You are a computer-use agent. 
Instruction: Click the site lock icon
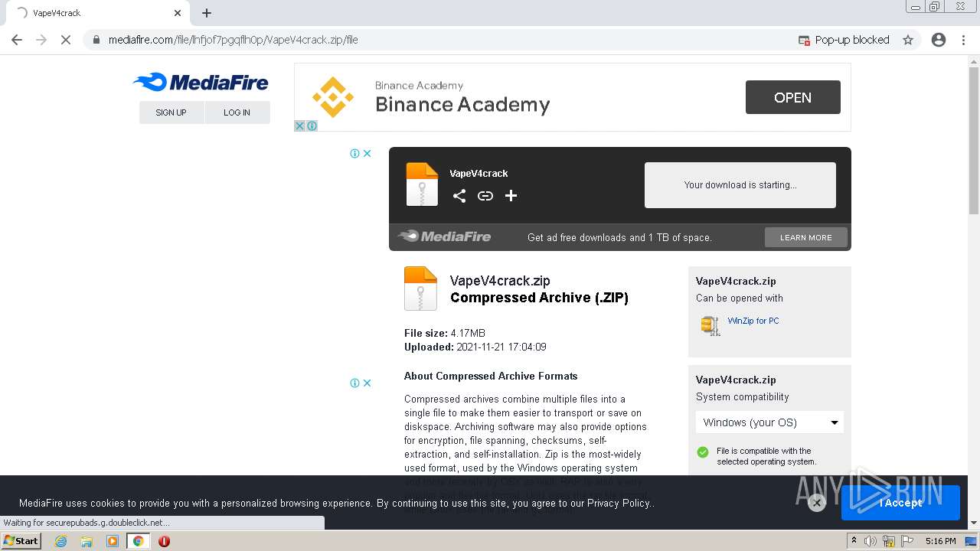pos(96,40)
